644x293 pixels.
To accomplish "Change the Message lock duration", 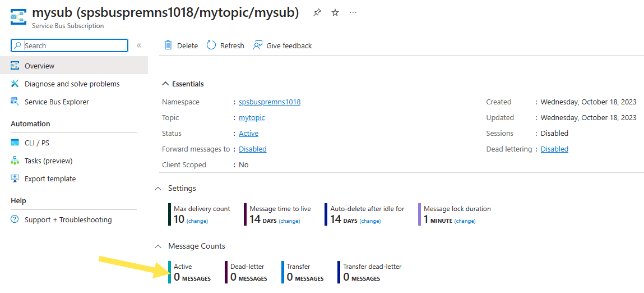I will [x=465, y=221].
